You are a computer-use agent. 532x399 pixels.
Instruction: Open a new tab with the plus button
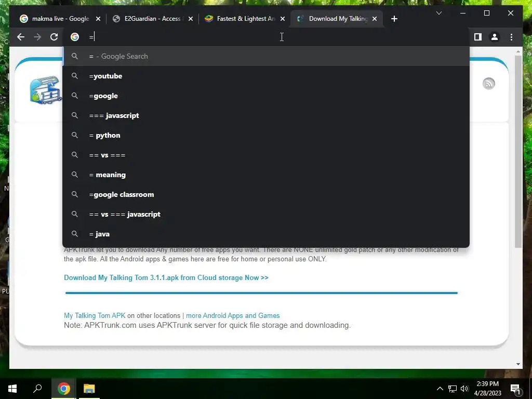tap(394, 19)
